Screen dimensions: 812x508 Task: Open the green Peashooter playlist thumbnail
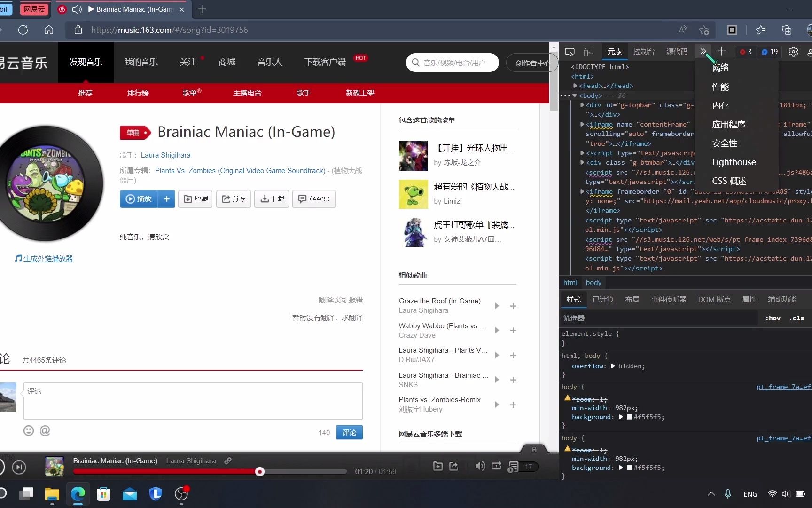coord(413,194)
